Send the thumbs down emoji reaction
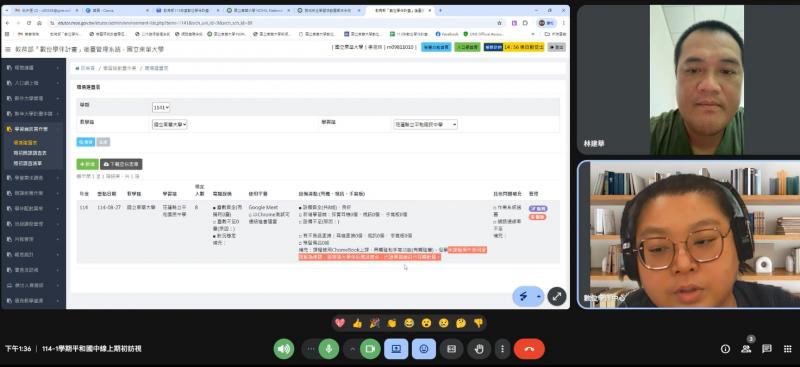Viewport: 800px width, 367px height. click(x=479, y=323)
